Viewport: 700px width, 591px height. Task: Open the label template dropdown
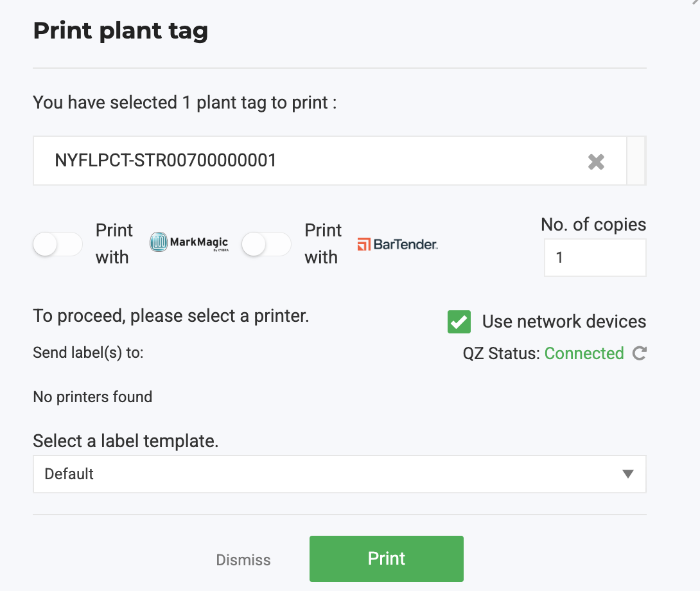click(x=339, y=474)
